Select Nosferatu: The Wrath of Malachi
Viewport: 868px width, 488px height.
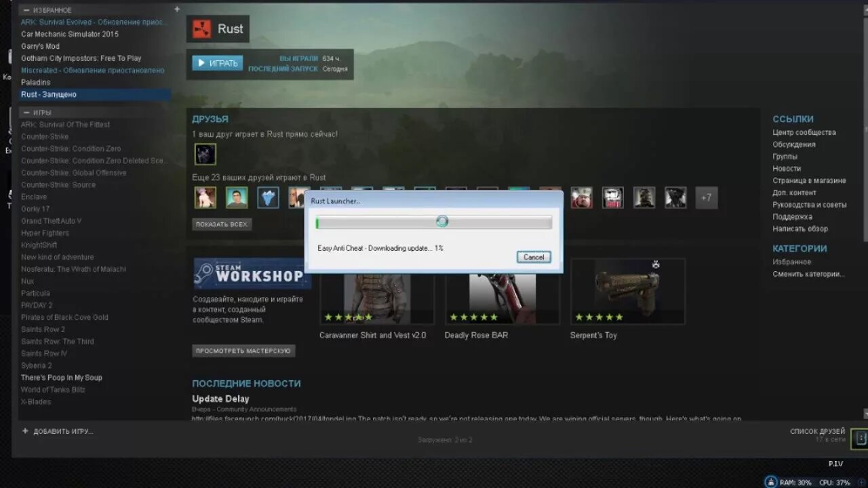pyautogui.click(x=73, y=269)
